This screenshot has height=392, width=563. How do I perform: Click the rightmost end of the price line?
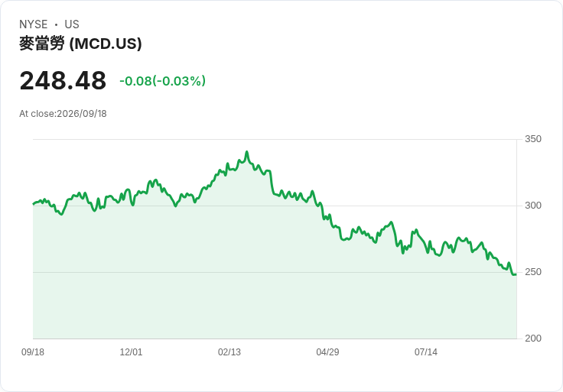tap(516, 274)
